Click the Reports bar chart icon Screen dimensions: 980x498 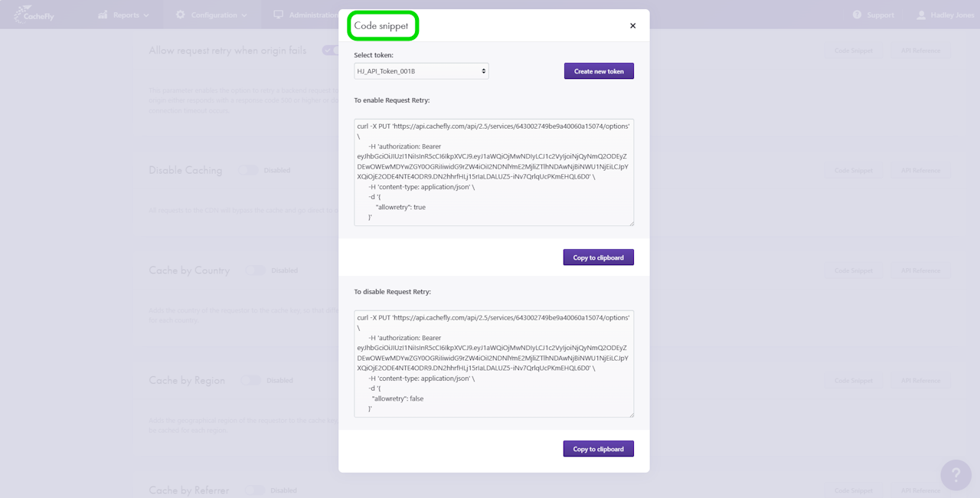click(x=103, y=15)
